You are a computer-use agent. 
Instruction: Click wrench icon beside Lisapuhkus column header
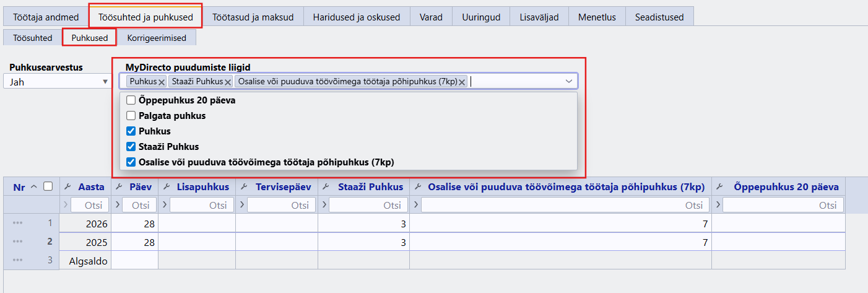pos(167,186)
